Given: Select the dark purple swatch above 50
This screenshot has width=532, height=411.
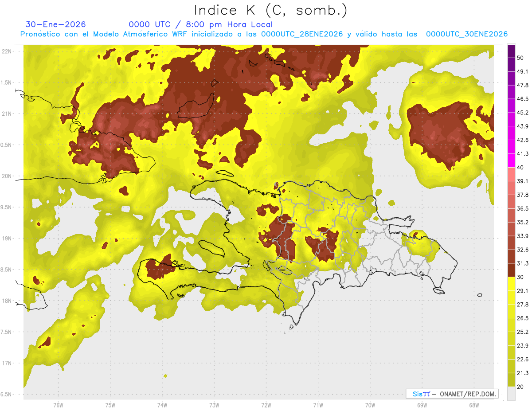Looking at the screenshot, I should point(511,51).
